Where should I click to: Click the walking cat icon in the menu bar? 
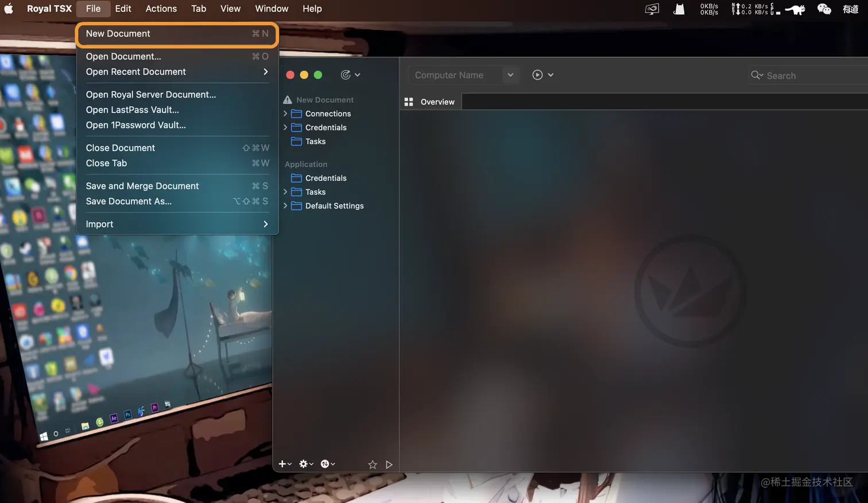point(795,9)
